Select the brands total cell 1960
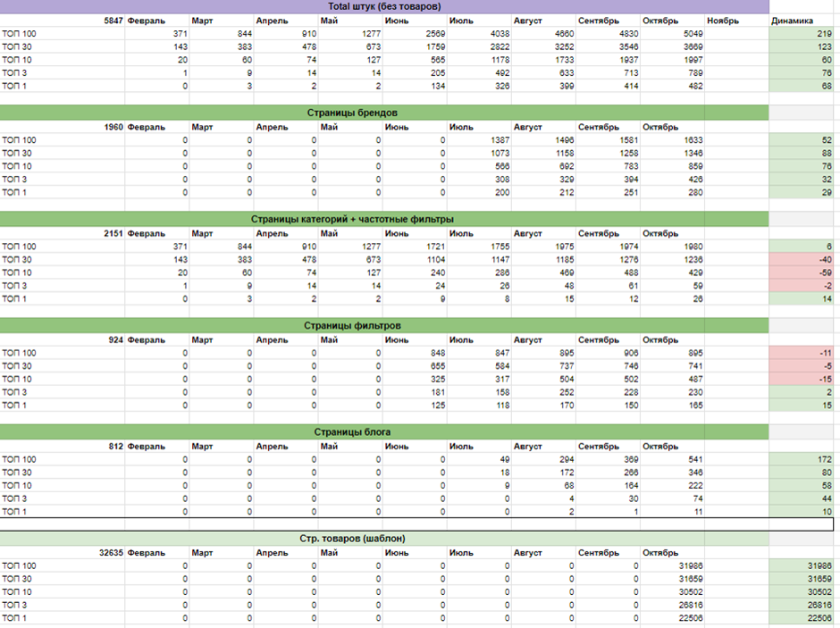This screenshot has height=628, width=840. 113,127
